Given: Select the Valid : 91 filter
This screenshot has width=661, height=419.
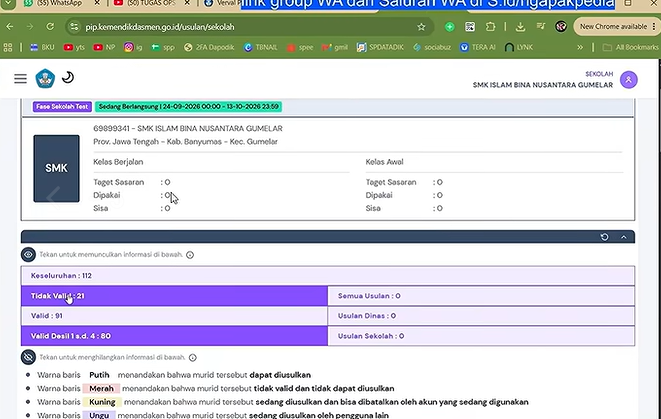Looking at the screenshot, I should click(175, 316).
